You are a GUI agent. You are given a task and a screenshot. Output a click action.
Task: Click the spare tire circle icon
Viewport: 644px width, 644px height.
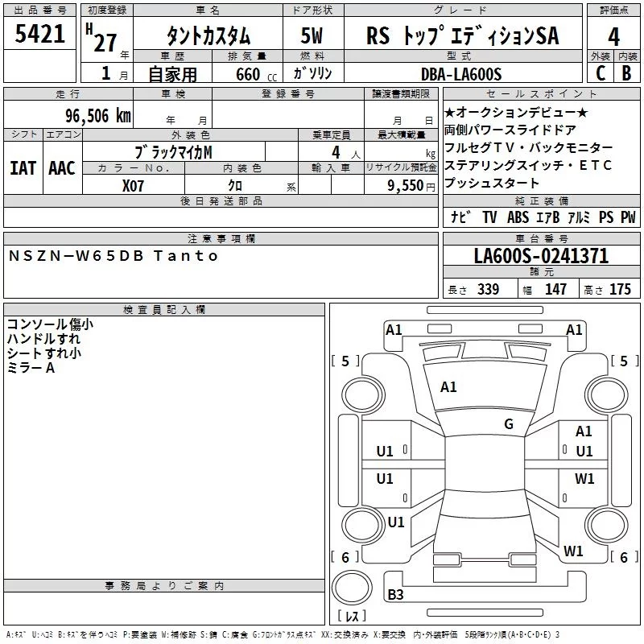tap(352, 588)
